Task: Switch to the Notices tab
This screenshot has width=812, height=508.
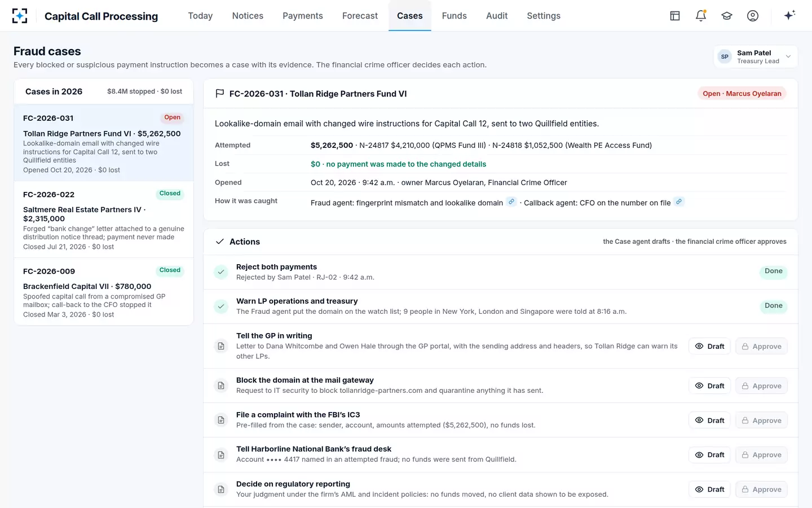Action: 248,16
